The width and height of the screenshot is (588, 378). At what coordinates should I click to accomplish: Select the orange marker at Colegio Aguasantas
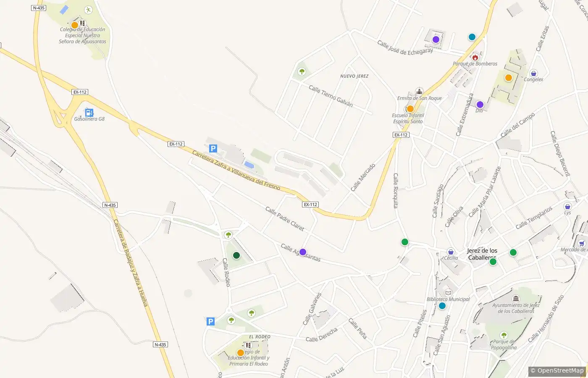pyautogui.click(x=75, y=25)
